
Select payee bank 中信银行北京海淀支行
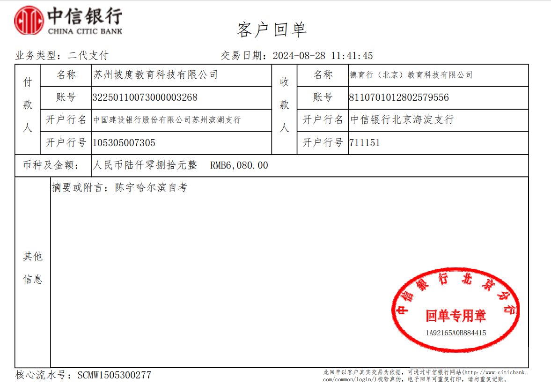(x=402, y=120)
